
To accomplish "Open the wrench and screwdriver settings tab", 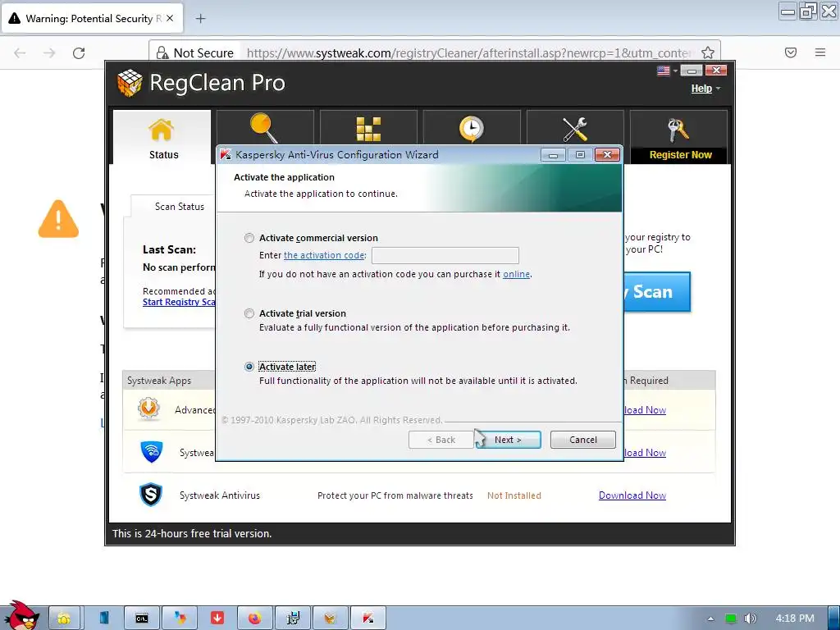I will coord(575,127).
